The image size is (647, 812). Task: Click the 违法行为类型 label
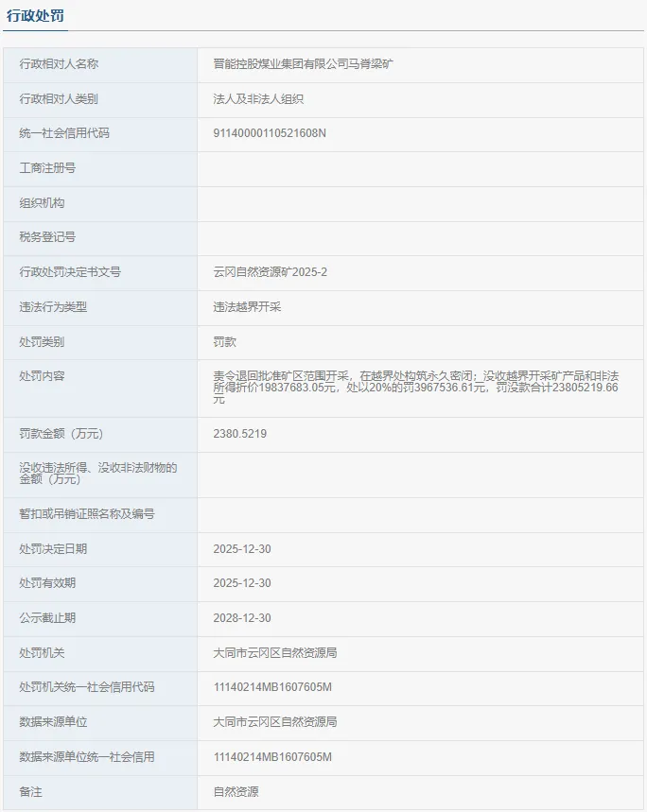click(x=53, y=307)
